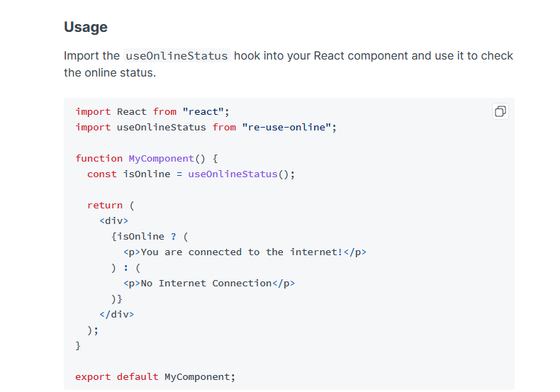560x392 pixels.
Task: Click the "React component" words in the description
Action: (361, 56)
